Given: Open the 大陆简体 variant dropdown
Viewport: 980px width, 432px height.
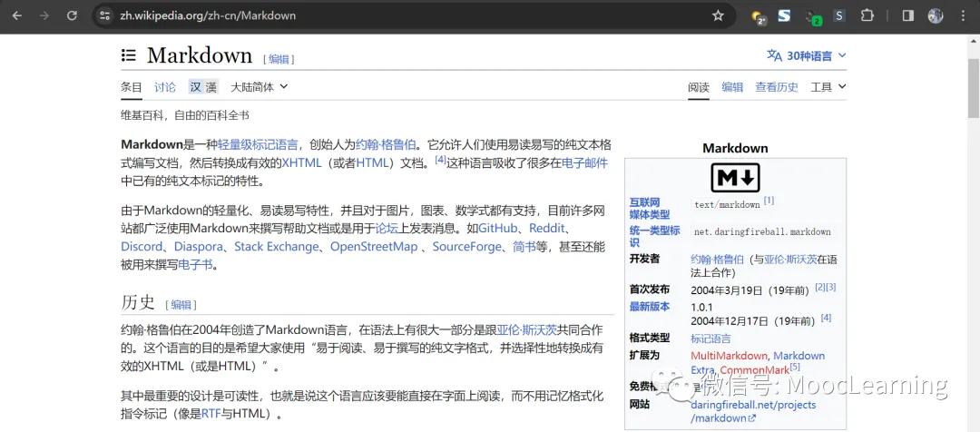Looking at the screenshot, I should click(260, 87).
